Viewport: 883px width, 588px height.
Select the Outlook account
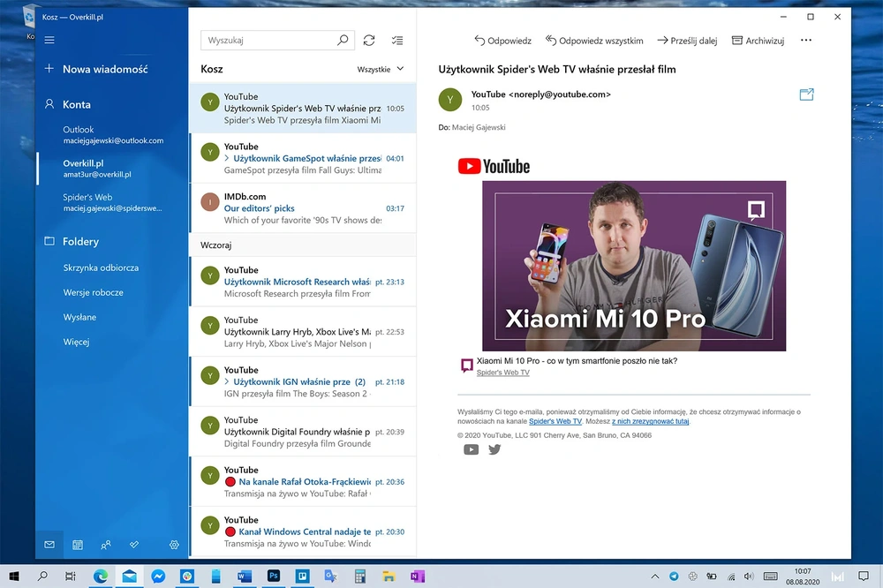[x=113, y=135]
